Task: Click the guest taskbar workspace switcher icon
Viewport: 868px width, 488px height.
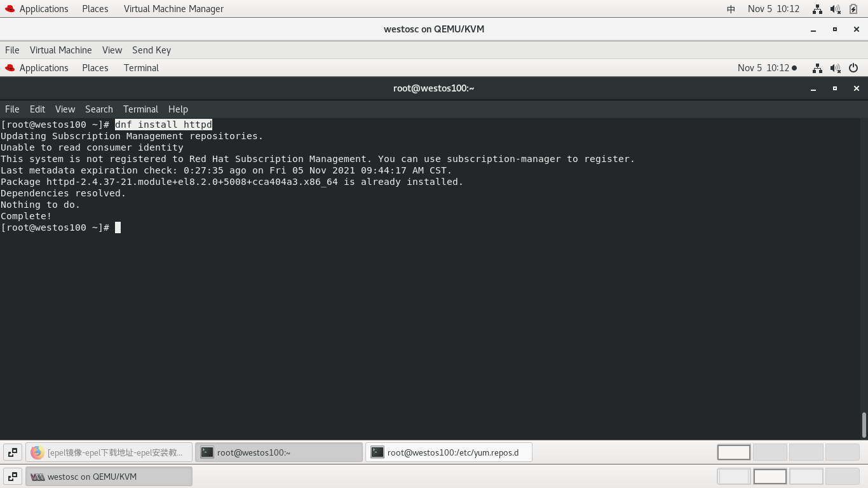Action: (x=12, y=452)
